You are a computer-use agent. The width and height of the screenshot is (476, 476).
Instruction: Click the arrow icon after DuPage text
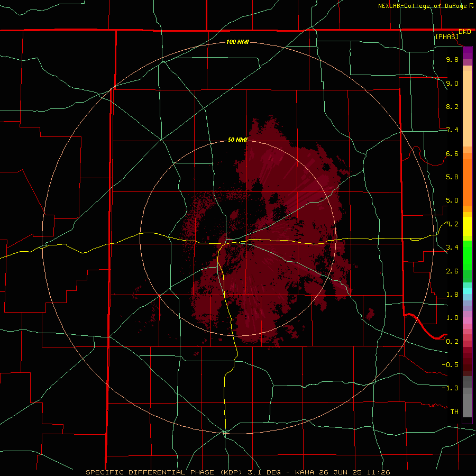click(471, 5)
